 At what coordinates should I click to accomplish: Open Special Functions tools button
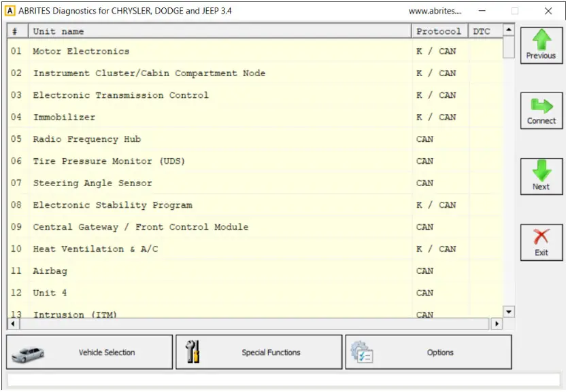click(258, 352)
